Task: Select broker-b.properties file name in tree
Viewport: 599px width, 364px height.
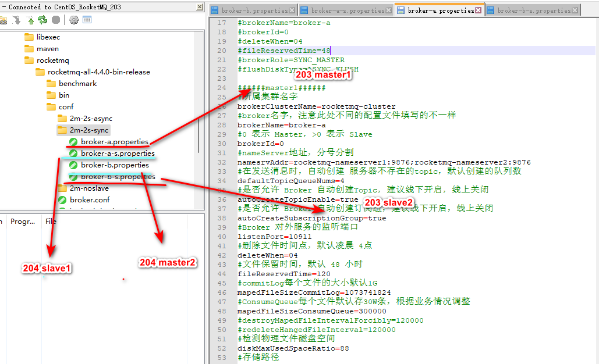Action: (115, 165)
